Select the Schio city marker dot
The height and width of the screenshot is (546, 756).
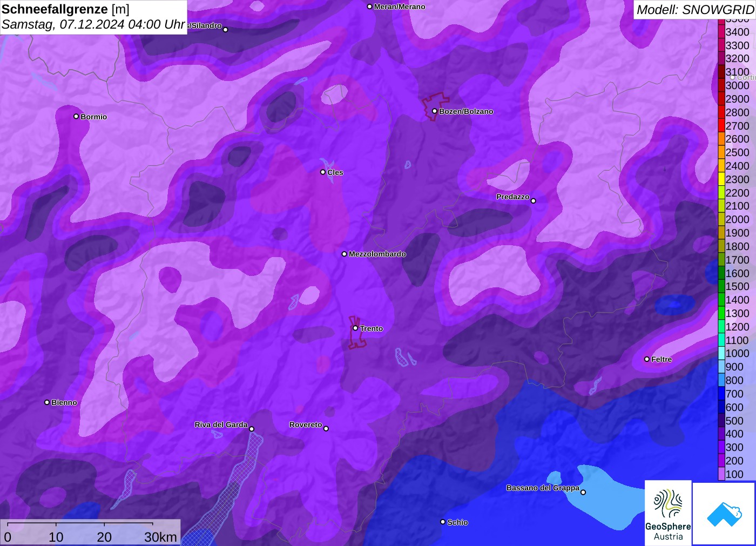pos(443,522)
